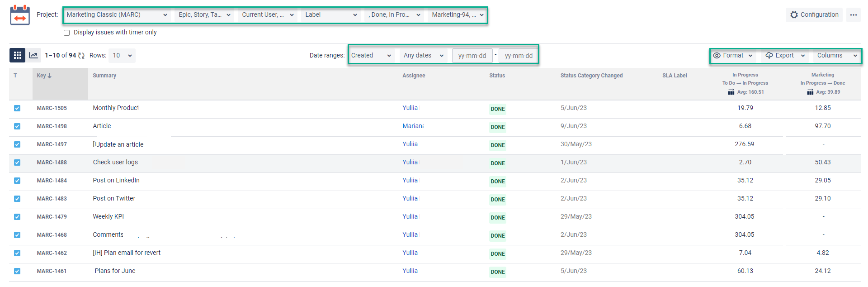Image resolution: width=868 pixels, height=287 pixels.
Task: Click the Assignee column header
Action: pos(414,76)
